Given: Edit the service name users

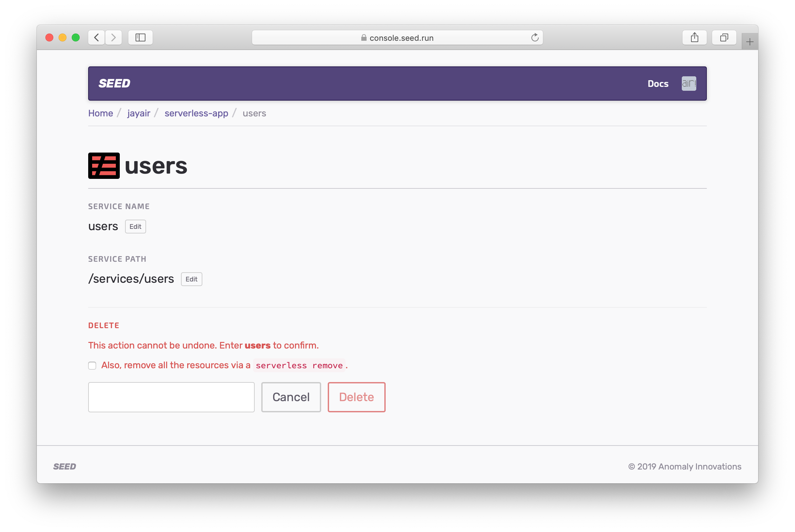Looking at the screenshot, I should coord(135,227).
